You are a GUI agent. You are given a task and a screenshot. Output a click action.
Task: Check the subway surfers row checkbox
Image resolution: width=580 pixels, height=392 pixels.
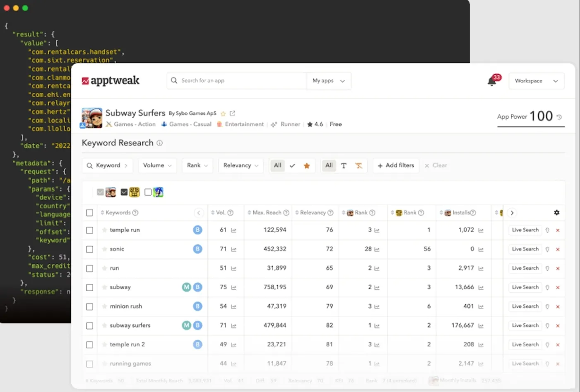89,325
